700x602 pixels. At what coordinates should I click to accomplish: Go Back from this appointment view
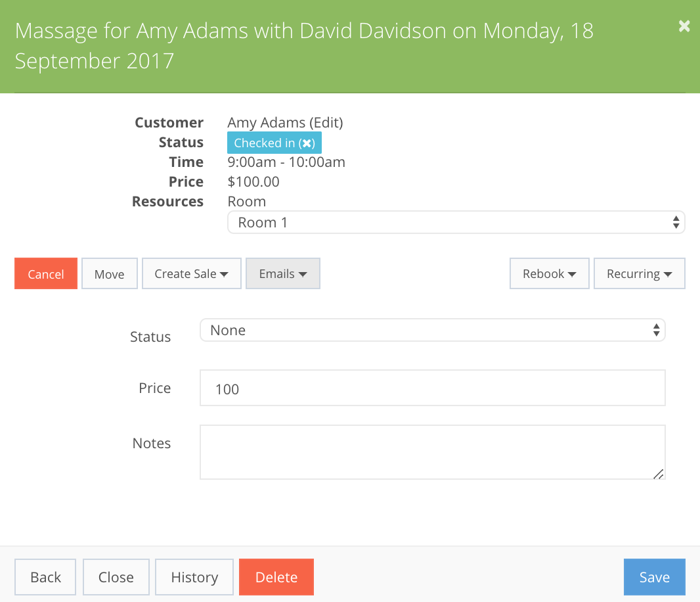(x=45, y=576)
